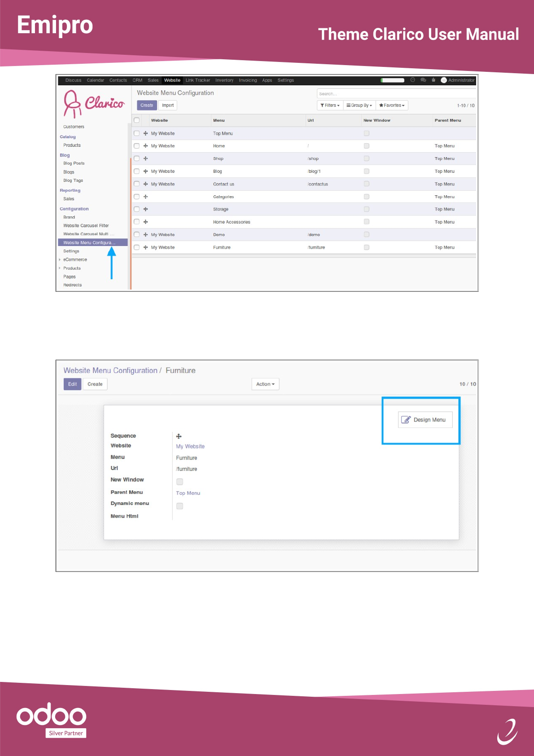The image size is (534, 756).
Task: Open My Website link in Furniture form
Action: coord(190,446)
